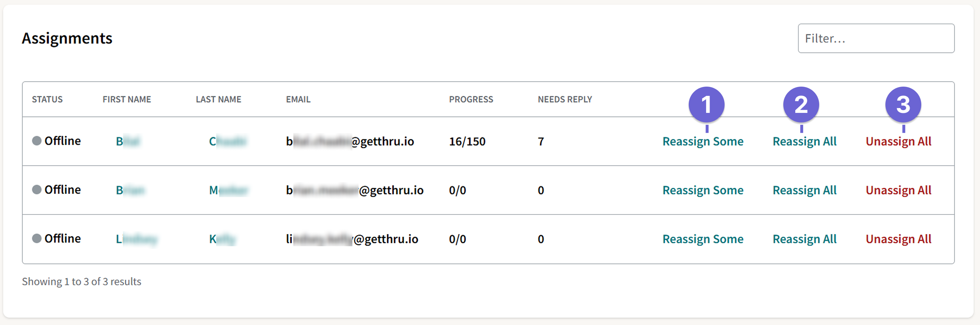This screenshot has height=325, width=980.
Task: Reassign Some in the second row
Action: click(703, 190)
